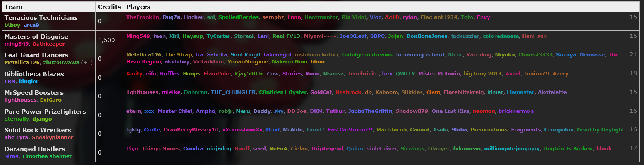
Task: Click player name OranBerryBlissey10
Action: point(191,129)
